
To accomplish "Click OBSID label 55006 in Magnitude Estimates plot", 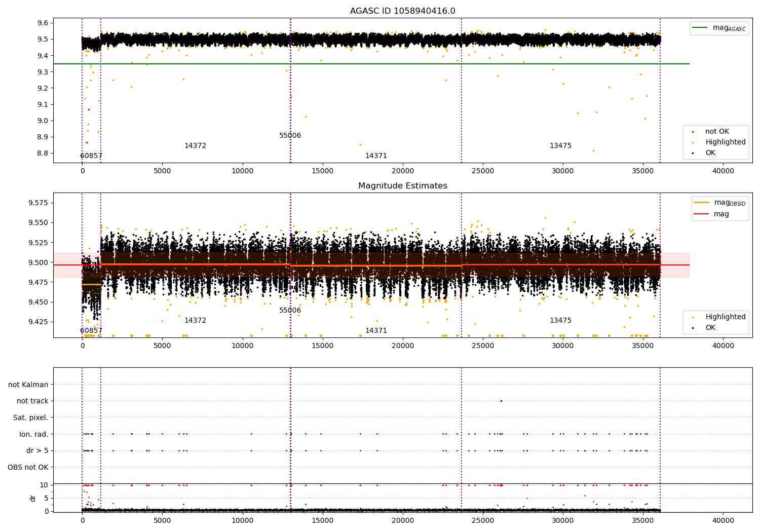I will [290, 311].
